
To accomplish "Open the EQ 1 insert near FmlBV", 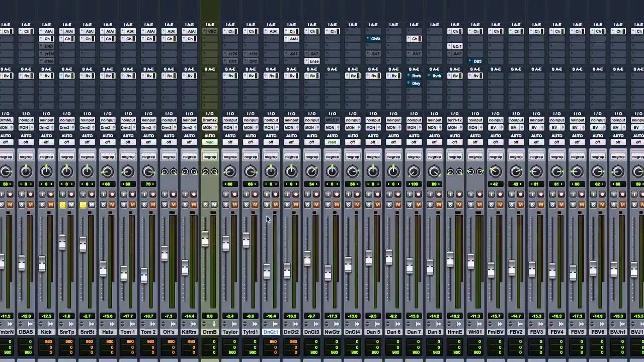I will pyautogui.click(x=455, y=46).
